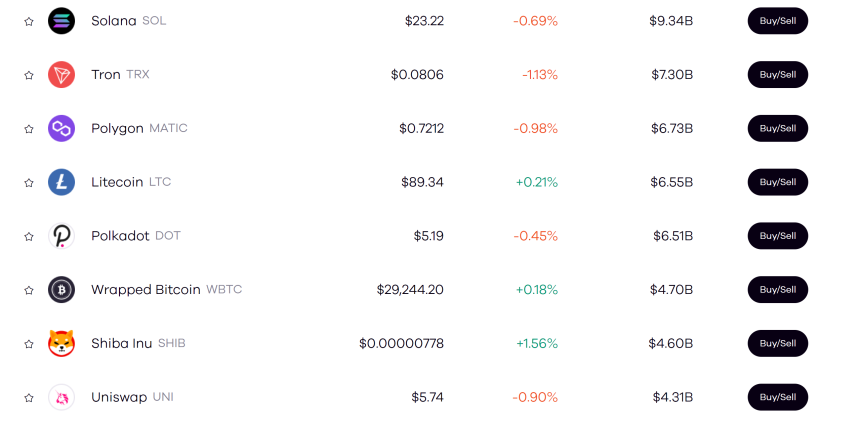Click the Uniswap unicorn logo icon
860x421 pixels.
coord(61,397)
